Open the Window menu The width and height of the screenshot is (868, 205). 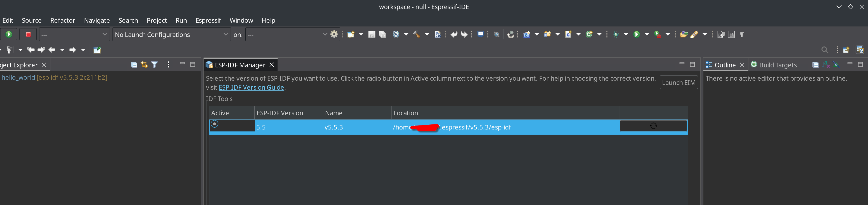[x=241, y=21]
